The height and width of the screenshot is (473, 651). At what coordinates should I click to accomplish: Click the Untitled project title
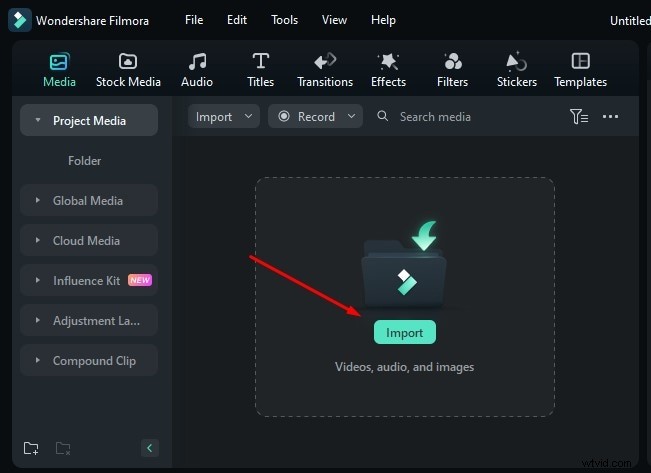[630, 20]
